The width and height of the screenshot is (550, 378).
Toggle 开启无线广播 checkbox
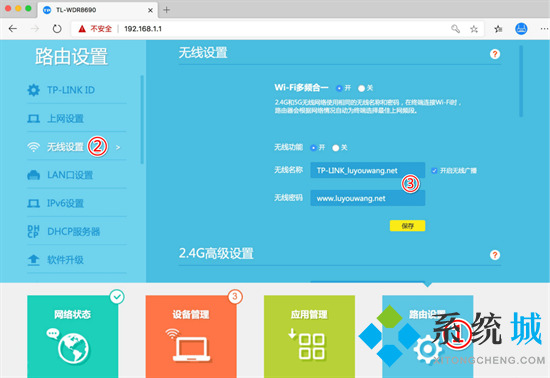[434, 170]
